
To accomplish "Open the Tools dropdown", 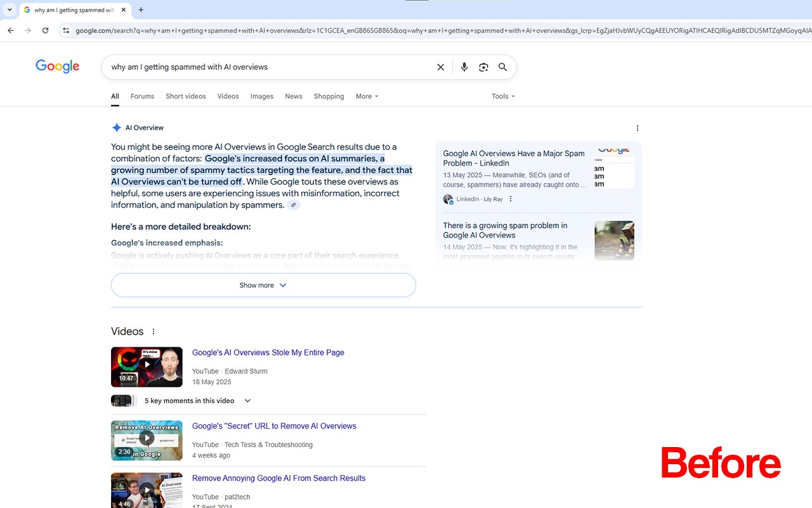I will 503,97.
